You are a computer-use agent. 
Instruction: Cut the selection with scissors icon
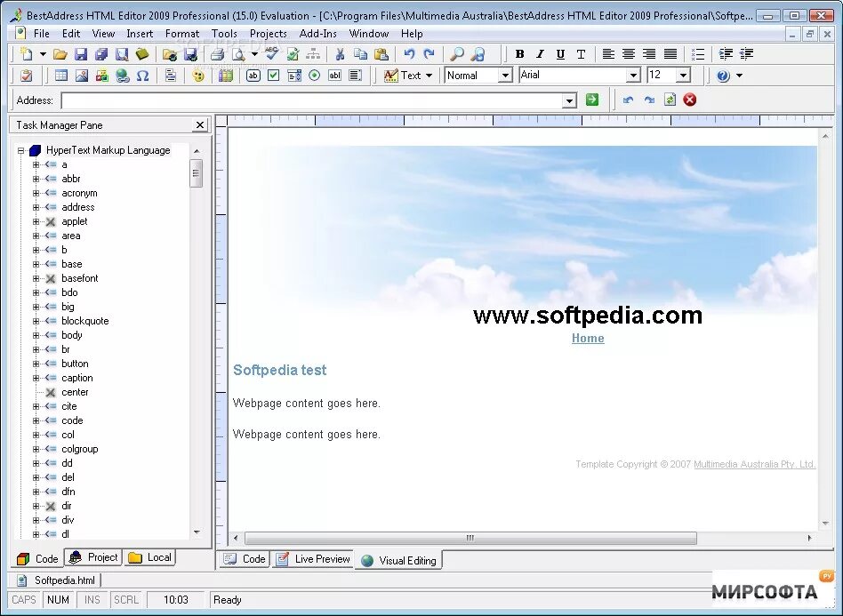pos(340,53)
